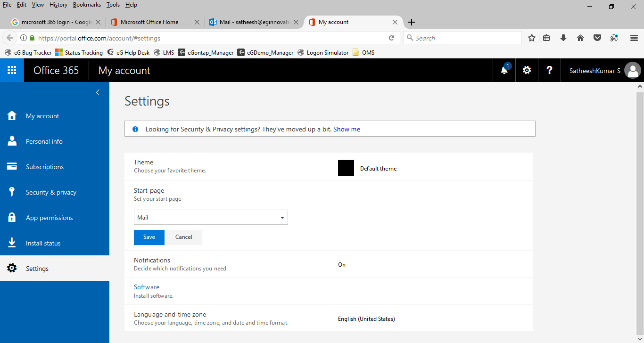
Task: Open the settings gear in the header
Action: point(527,70)
